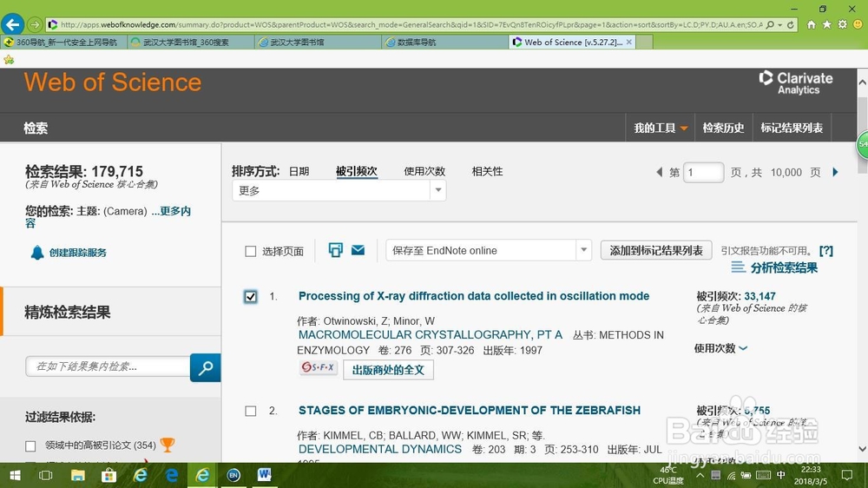Click the browser forward arrow
The height and width of the screenshot is (488, 868).
pyautogui.click(x=35, y=25)
